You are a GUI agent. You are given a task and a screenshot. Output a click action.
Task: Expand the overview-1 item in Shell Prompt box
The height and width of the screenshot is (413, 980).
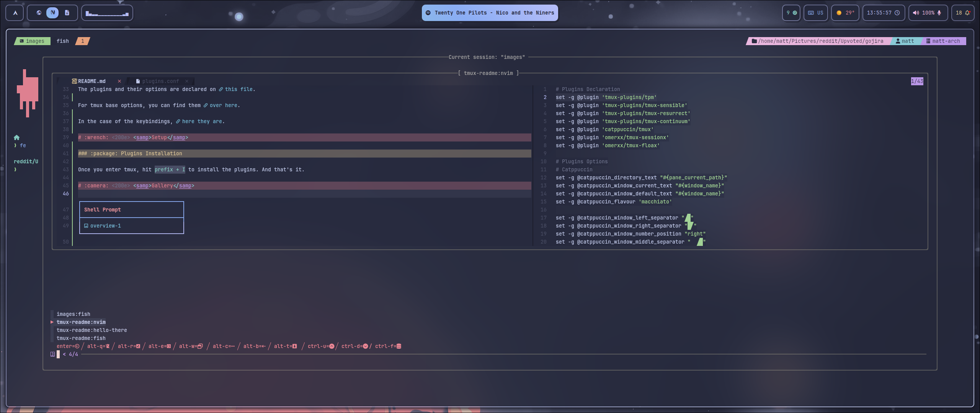105,226
